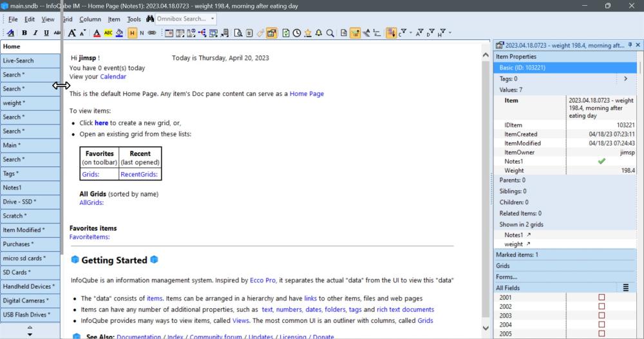Open the View menu
Screen dimensions: 644x339
pyautogui.click(x=48, y=19)
